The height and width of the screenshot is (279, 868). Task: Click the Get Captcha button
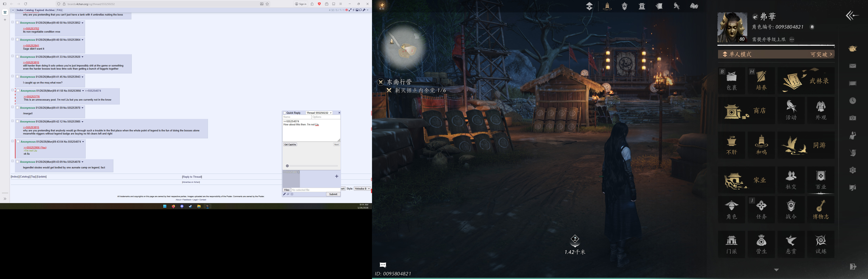point(290,145)
